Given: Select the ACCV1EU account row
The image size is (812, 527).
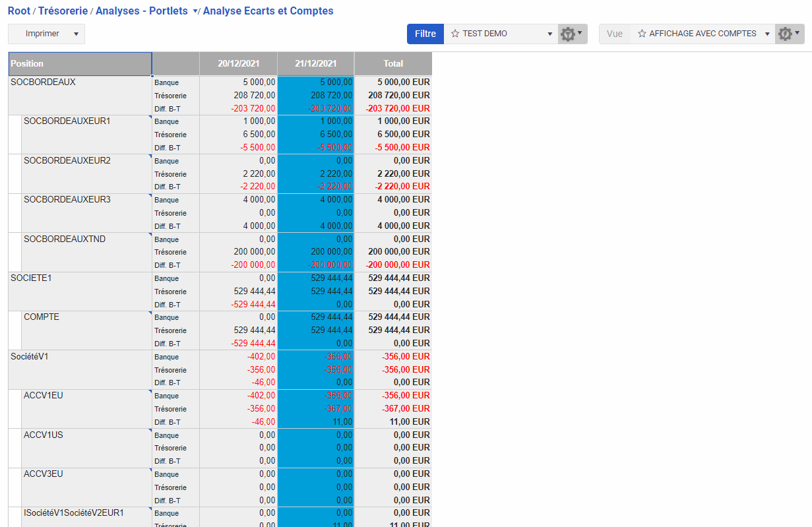Looking at the screenshot, I should [x=44, y=396].
